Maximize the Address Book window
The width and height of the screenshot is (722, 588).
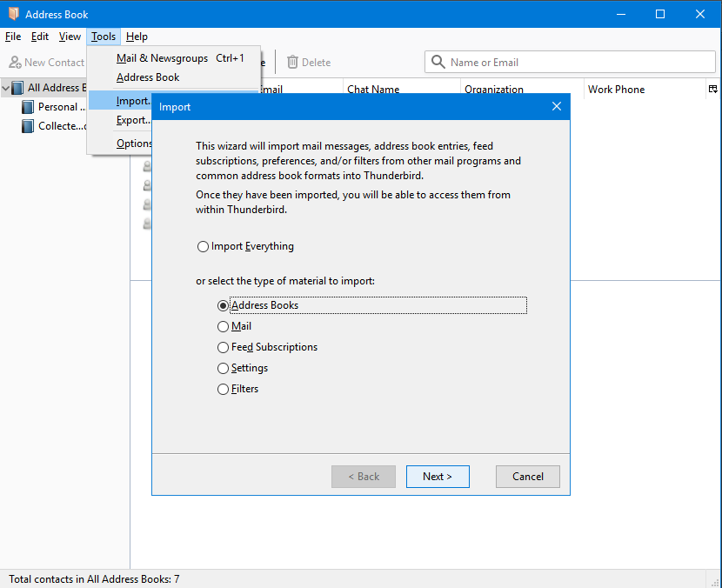pos(660,14)
